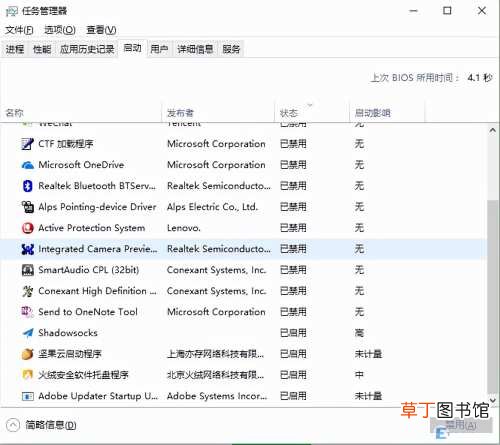Click 火绒 row 中 startup impact cell

[359, 375]
